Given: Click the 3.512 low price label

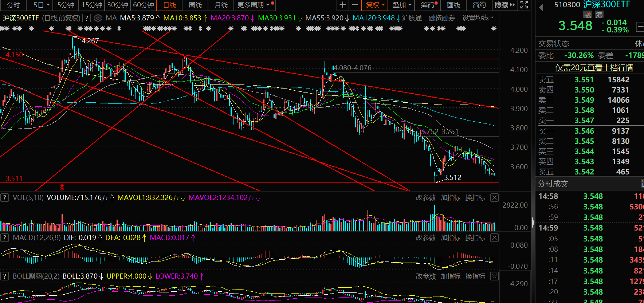Looking at the screenshot, I should pos(453,177).
